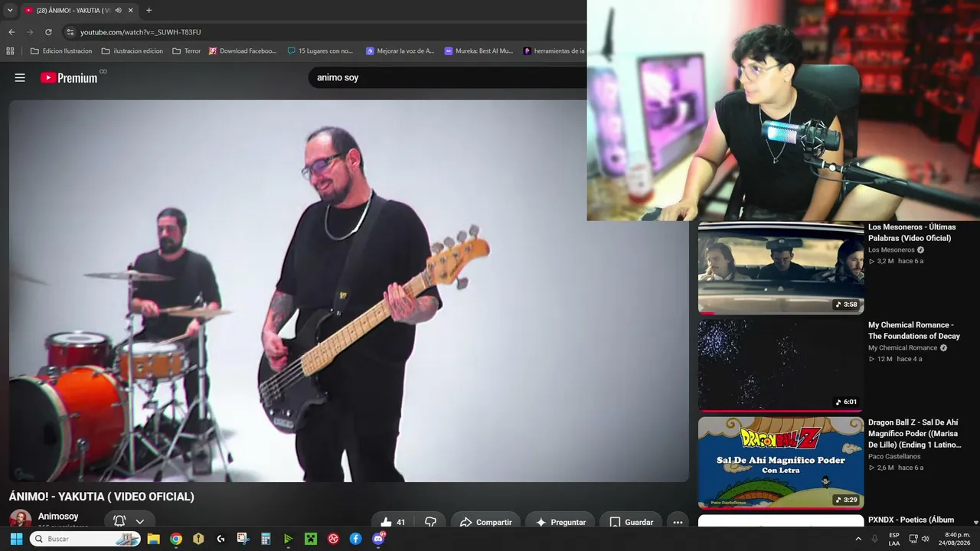Expand the notification options chevron
Image resolution: width=980 pixels, height=551 pixels.
click(x=139, y=522)
